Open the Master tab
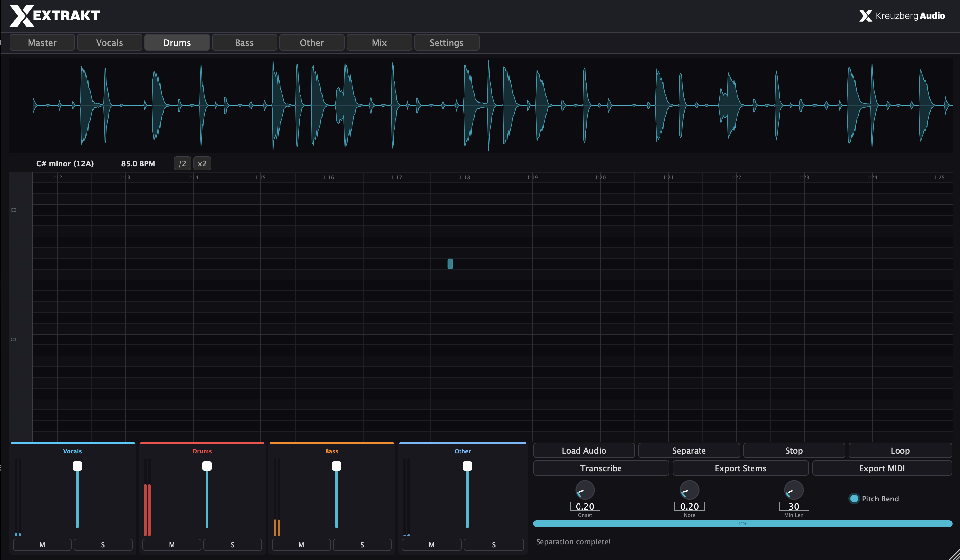Image resolution: width=960 pixels, height=560 pixels. pos(42,42)
